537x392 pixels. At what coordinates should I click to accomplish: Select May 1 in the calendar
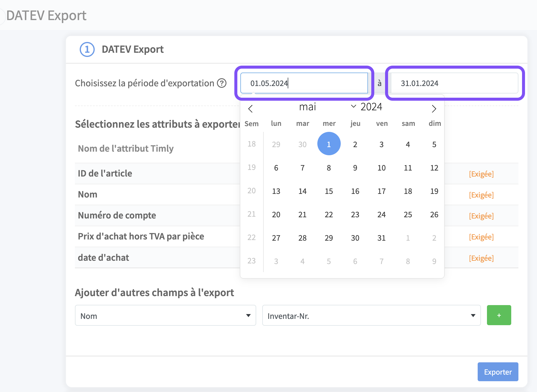(x=329, y=144)
